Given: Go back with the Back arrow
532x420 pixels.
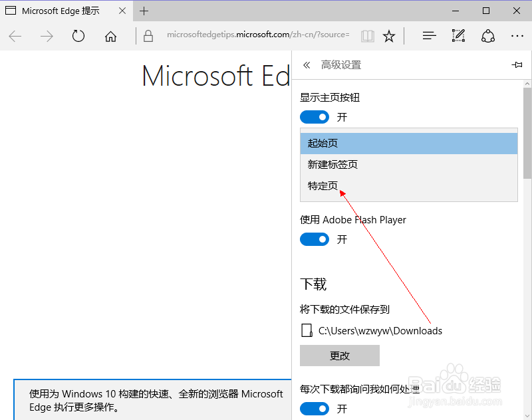Looking at the screenshot, I should (15, 36).
